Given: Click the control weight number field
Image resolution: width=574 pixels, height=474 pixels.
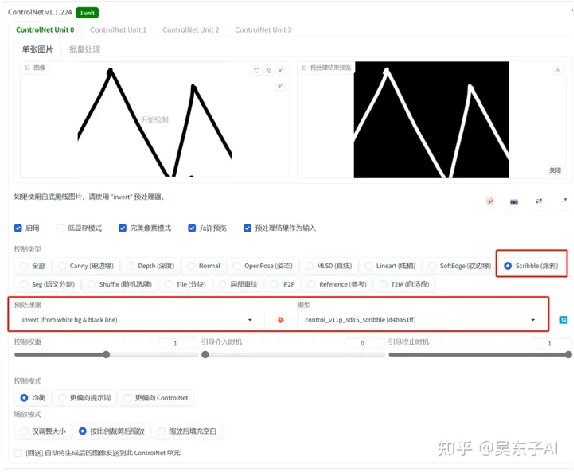Looking at the screenshot, I should click(x=177, y=343).
